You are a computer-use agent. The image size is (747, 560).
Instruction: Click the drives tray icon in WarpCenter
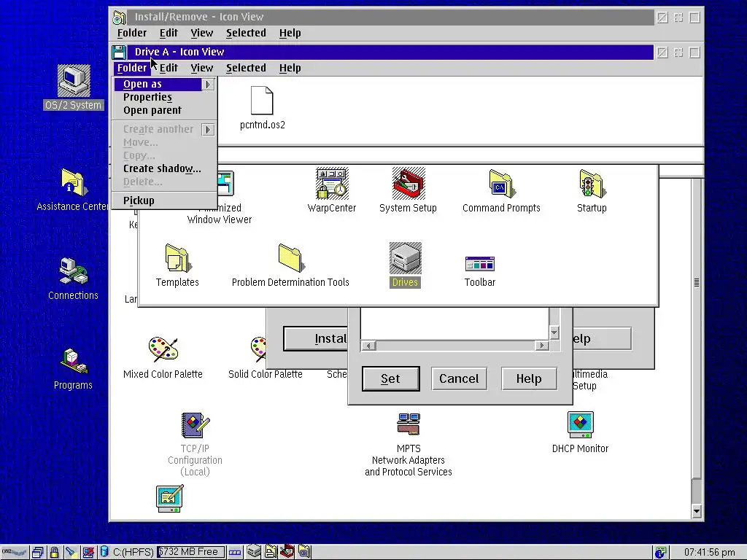pyautogui.click(x=253, y=551)
